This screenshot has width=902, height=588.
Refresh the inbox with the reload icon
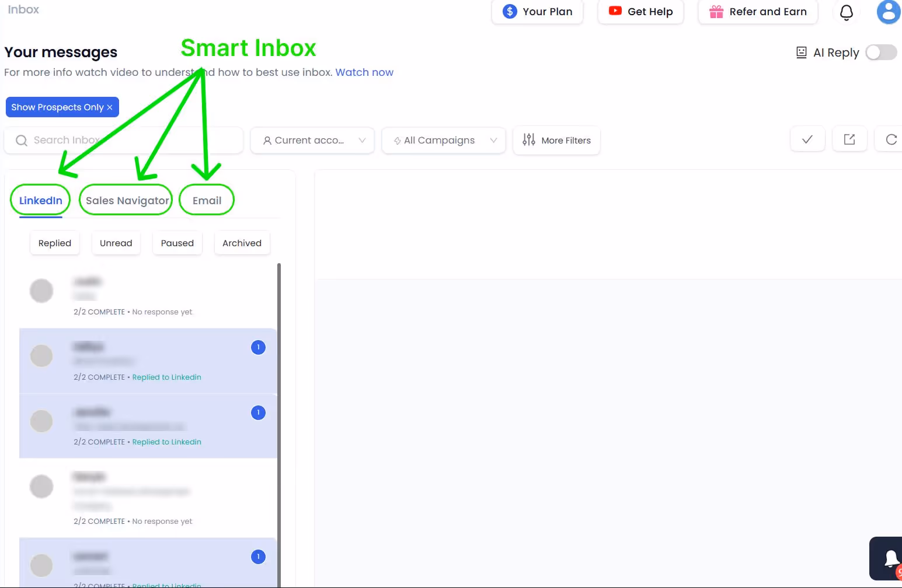(891, 139)
